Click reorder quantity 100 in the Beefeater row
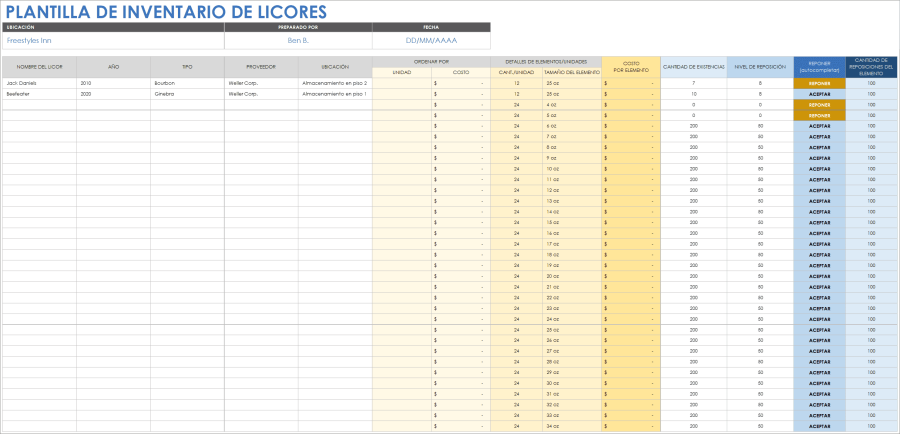Viewport: 900px width, 434px height. (871, 94)
